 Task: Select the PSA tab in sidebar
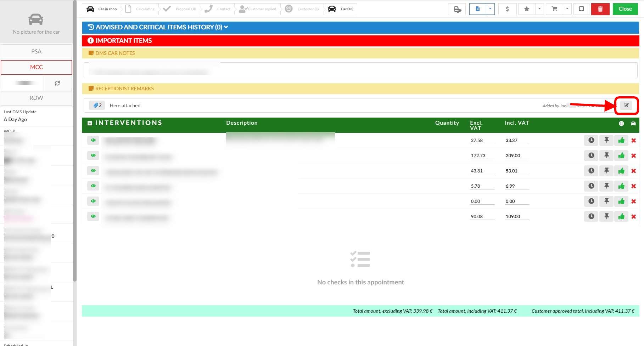[x=36, y=52]
